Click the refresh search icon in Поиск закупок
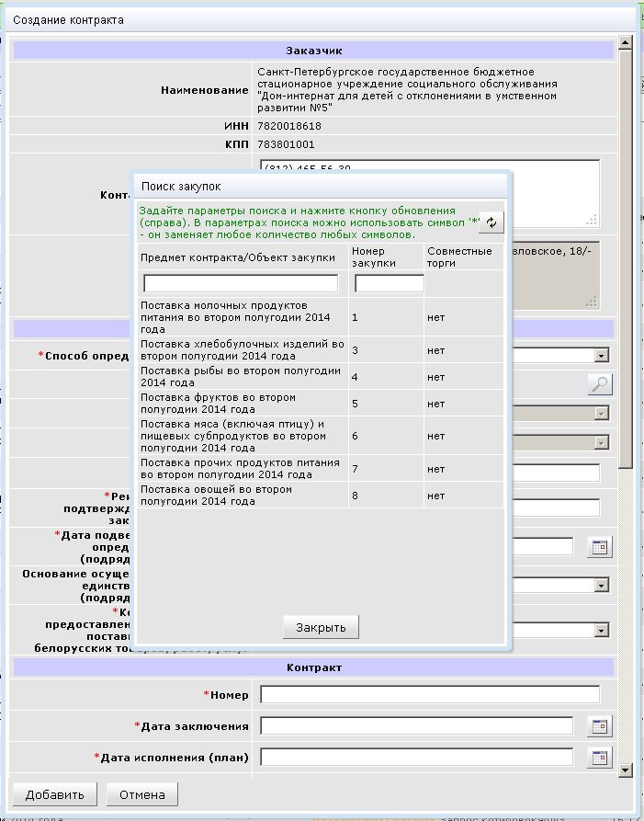Viewport: 644px width, 821px height. (491, 222)
